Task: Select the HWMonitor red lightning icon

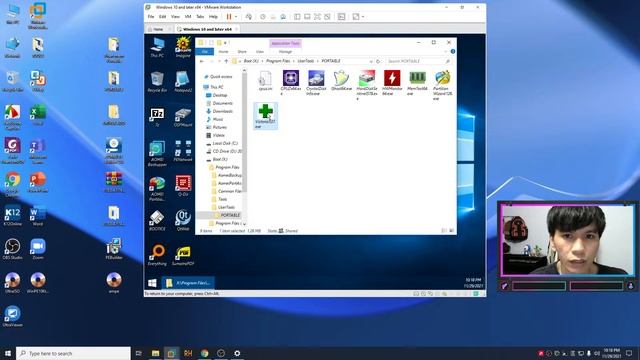Action: point(392,82)
